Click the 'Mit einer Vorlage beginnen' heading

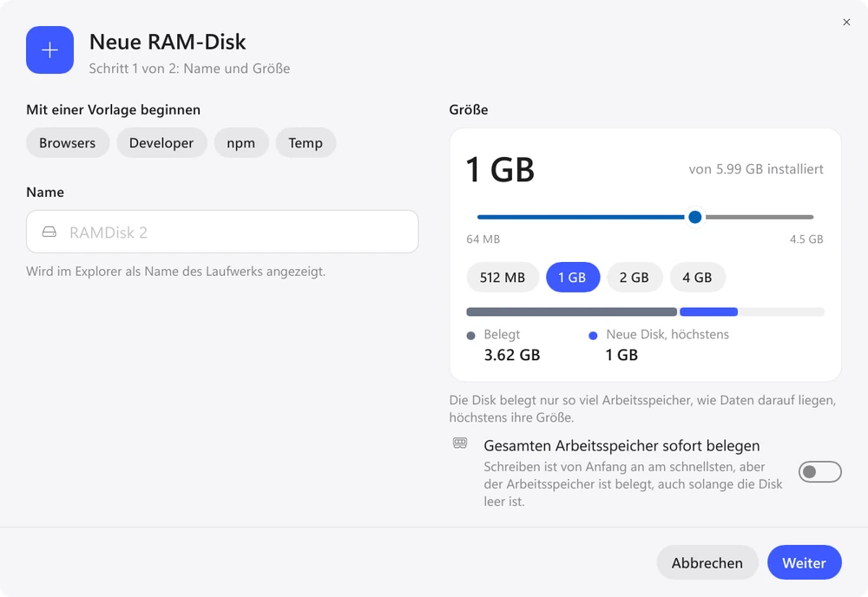(114, 109)
